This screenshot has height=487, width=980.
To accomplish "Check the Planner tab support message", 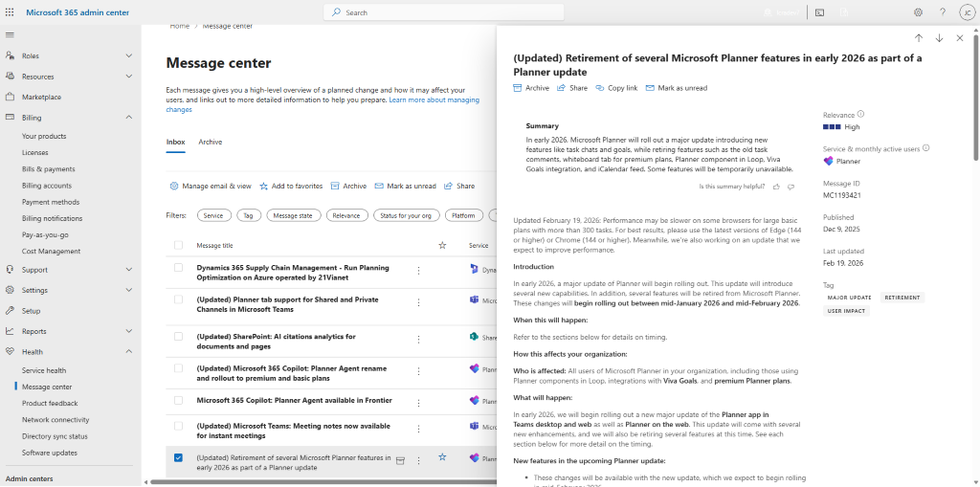I will 178,299.
